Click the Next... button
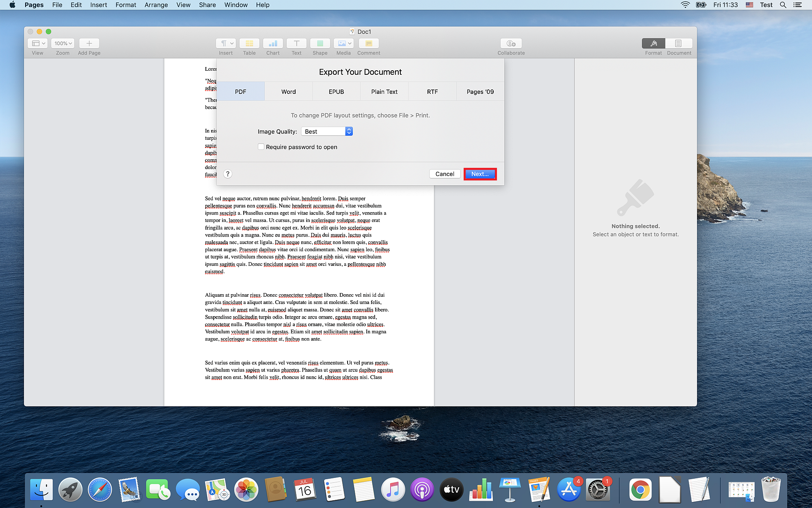 point(480,174)
